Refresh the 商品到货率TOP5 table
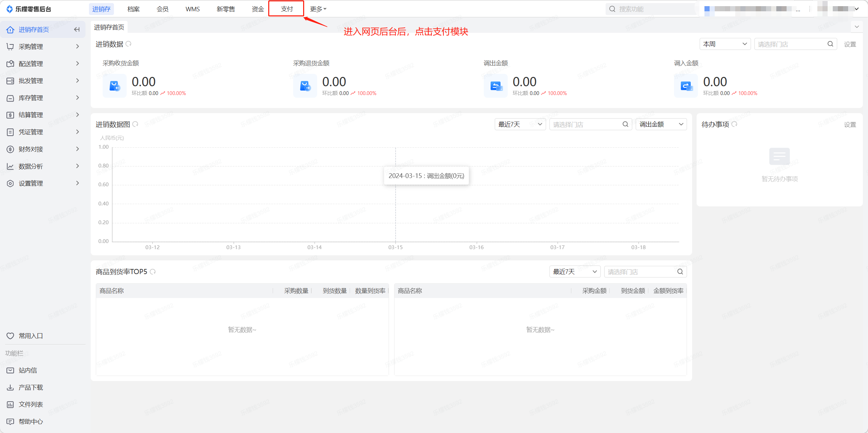Screen dimensions: 868x433 (x=153, y=272)
